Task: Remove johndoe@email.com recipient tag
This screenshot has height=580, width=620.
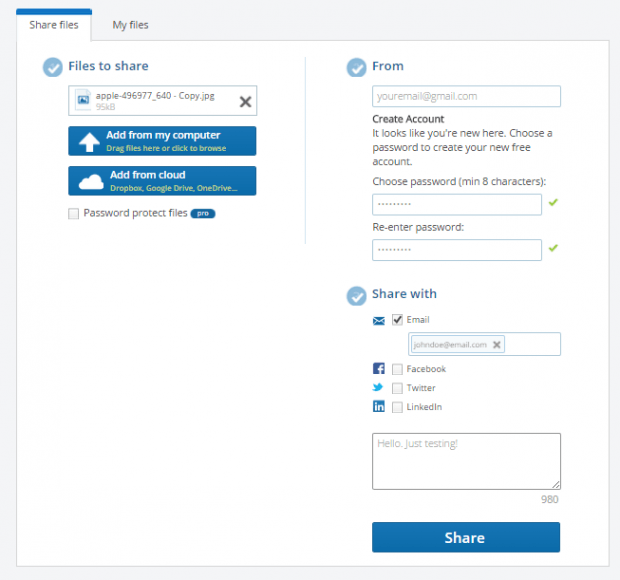Action: coord(497,345)
